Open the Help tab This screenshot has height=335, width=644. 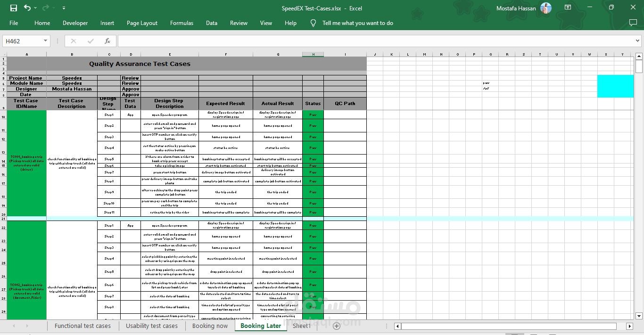pyautogui.click(x=290, y=23)
